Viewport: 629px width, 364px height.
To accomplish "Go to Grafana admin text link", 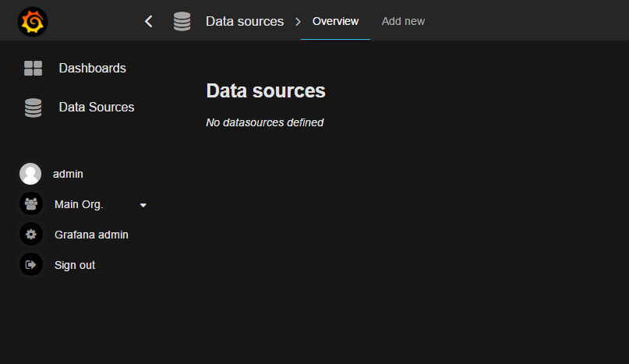I will click(91, 235).
